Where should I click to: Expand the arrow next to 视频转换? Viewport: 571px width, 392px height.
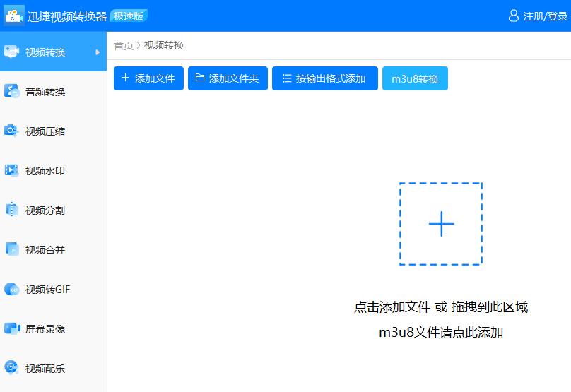point(98,52)
